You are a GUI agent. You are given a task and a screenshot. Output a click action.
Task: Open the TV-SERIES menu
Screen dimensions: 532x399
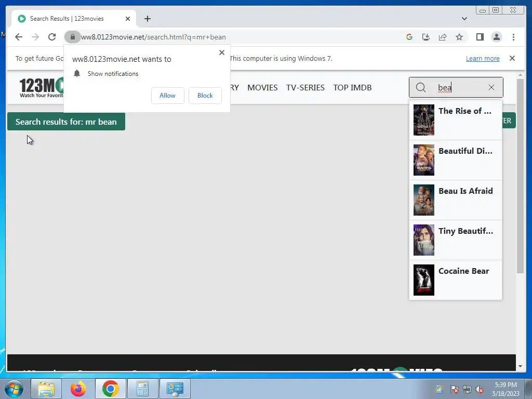tap(305, 87)
